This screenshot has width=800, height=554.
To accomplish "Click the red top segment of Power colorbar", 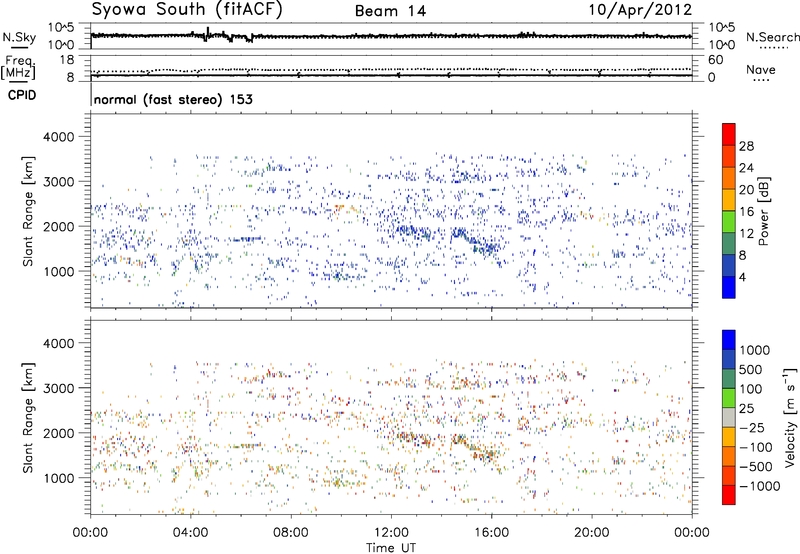I will pos(729,134).
